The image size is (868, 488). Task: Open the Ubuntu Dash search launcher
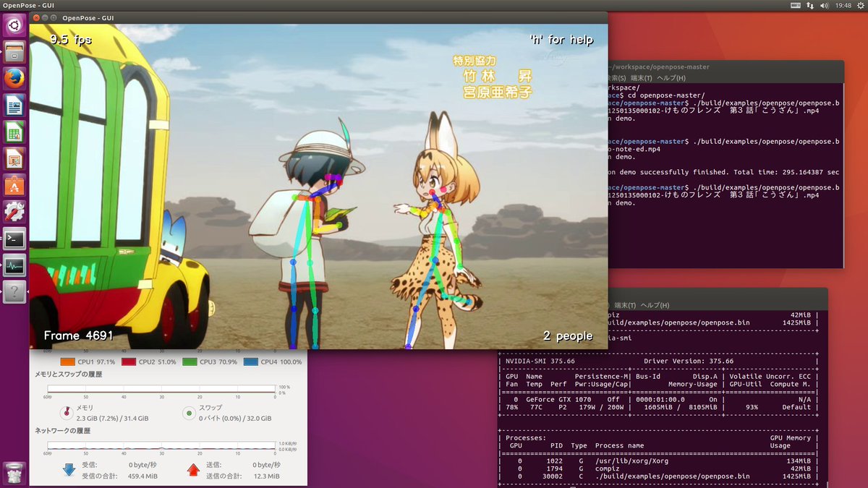click(x=14, y=25)
